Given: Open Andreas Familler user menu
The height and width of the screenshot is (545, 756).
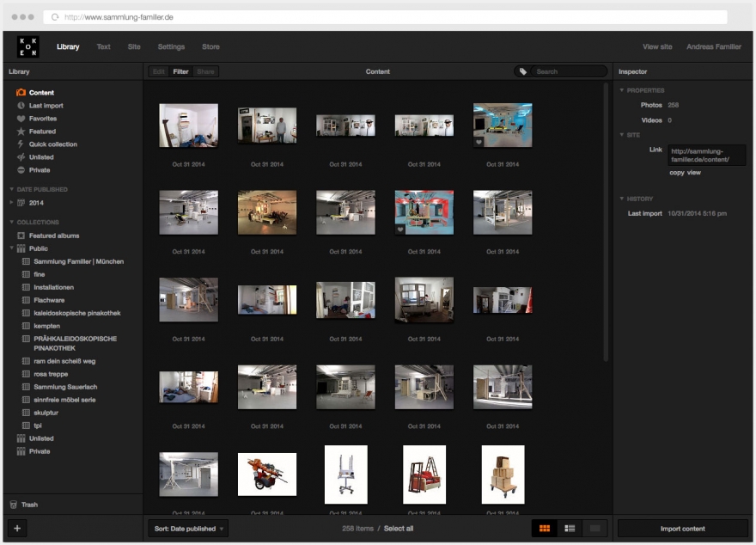Looking at the screenshot, I should pos(714,46).
